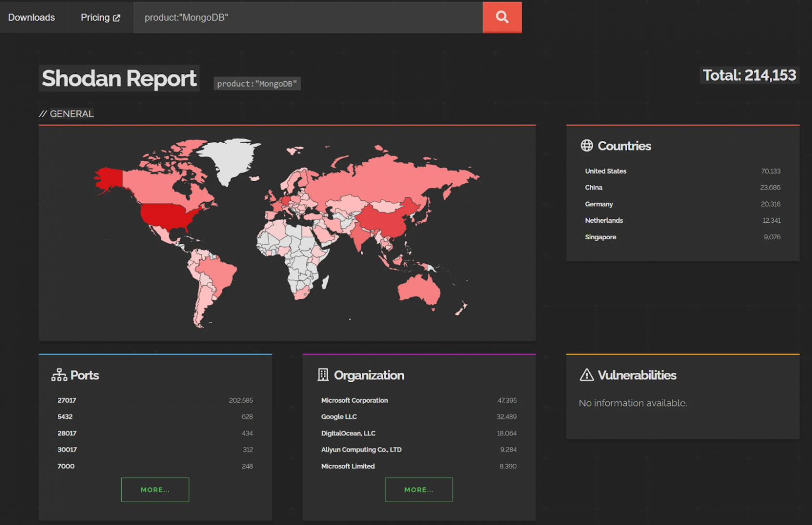Click the Organization building icon
The width and height of the screenshot is (812, 525).
click(323, 375)
